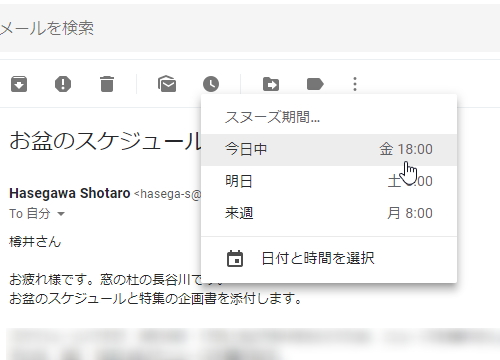This screenshot has height=360, width=500.
Task: Choose 日付と時間を選択 option
Action: coord(329,258)
